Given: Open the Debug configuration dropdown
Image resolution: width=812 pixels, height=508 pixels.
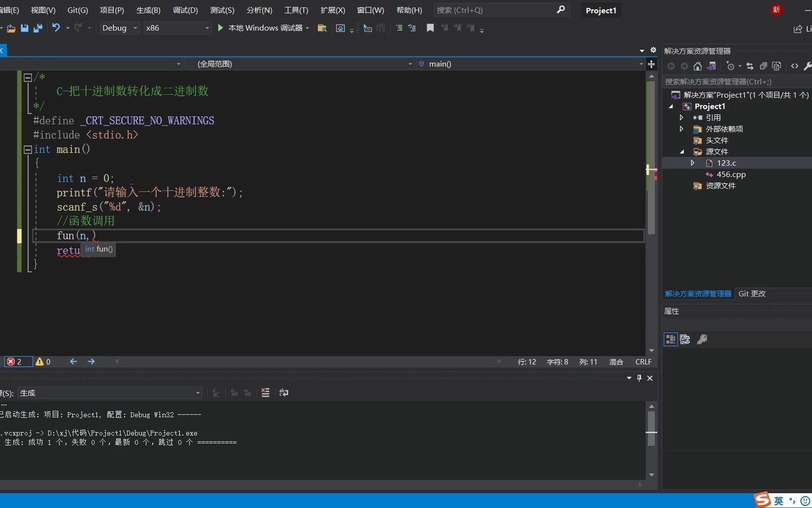Looking at the screenshot, I should tap(120, 28).
